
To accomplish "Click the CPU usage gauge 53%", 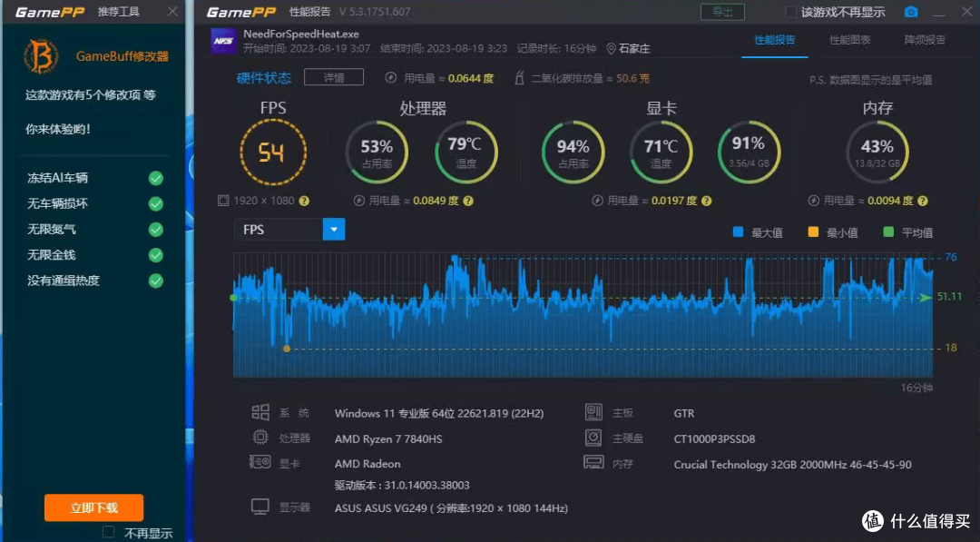I will (377, 153).
